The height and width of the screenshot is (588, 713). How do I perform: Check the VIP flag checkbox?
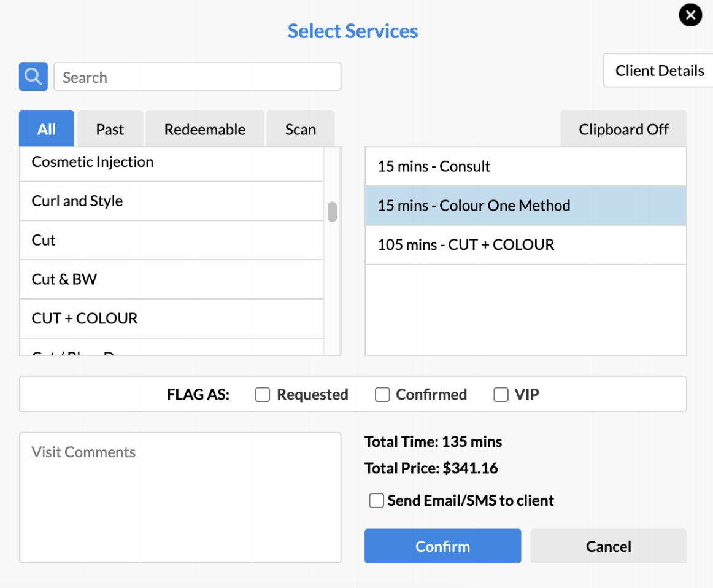click(x=501, y=395)
